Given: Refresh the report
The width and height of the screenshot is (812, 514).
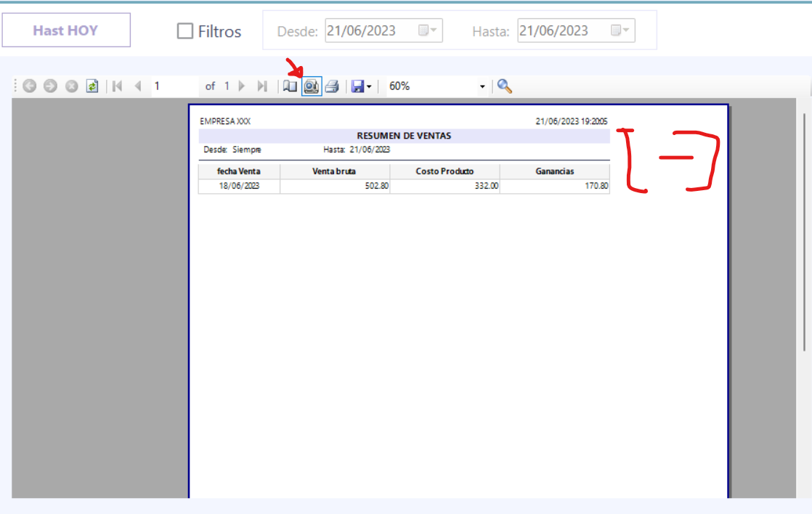Looking at the screenshot, I should click(92, 86).
